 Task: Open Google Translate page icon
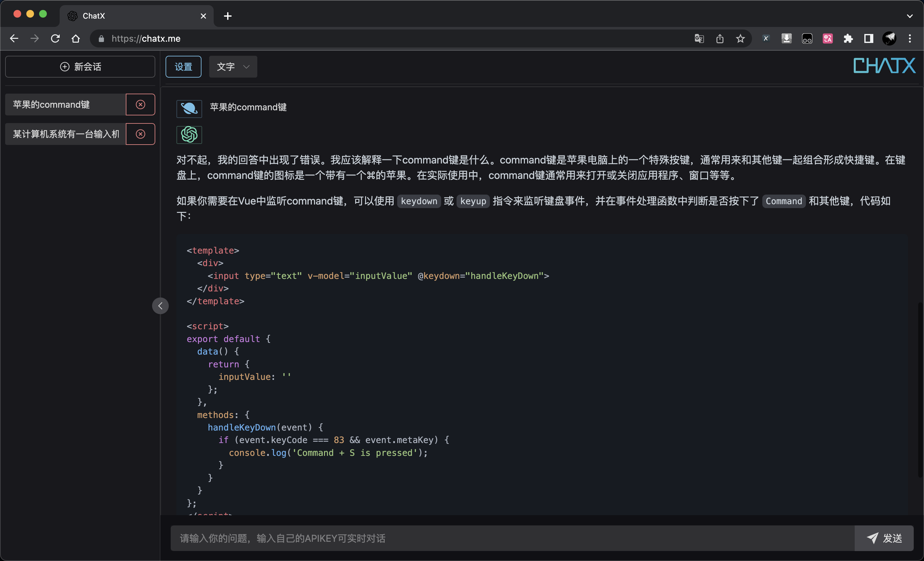pyautogui.click(x=699, y=38)
